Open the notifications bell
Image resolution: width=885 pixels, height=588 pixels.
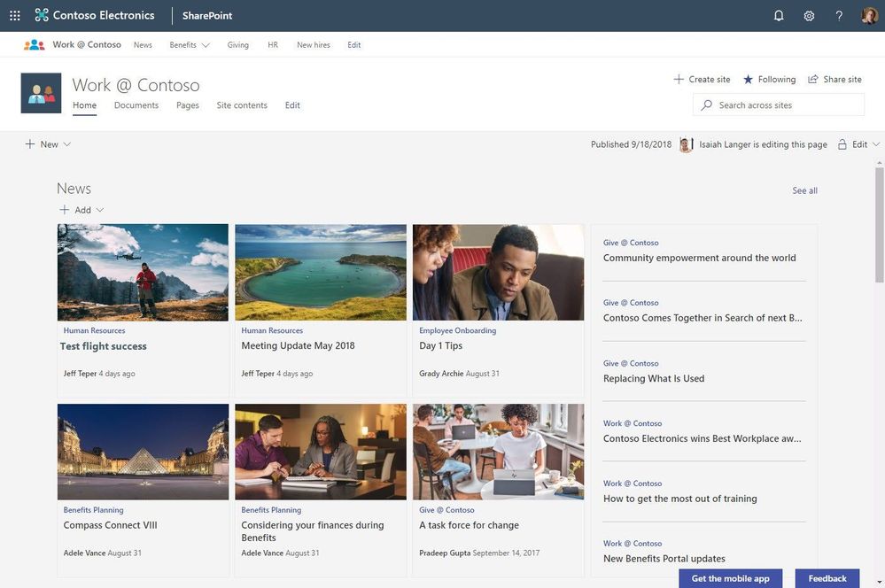779,16
